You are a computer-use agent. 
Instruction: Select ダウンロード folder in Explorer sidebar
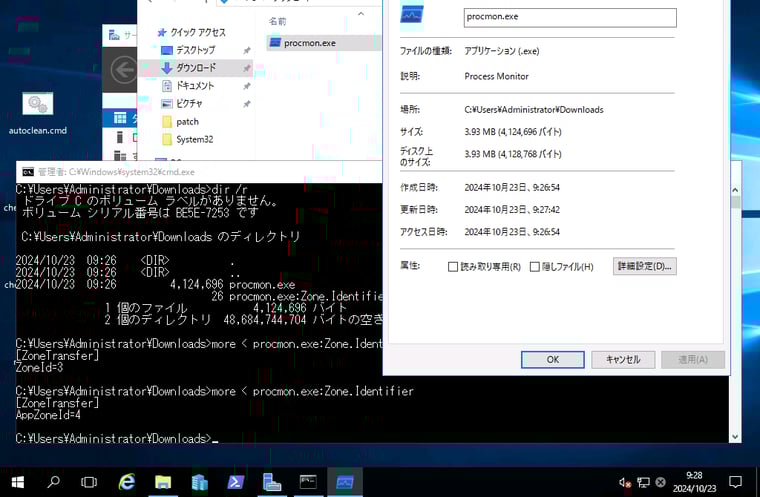(195, 68)
